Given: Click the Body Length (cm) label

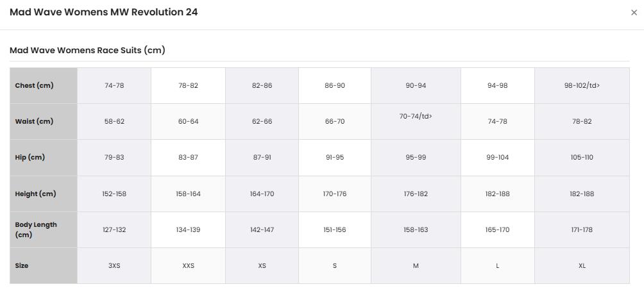Looking at the screenshot, I should pyautogui.click(x=44, y=230).
